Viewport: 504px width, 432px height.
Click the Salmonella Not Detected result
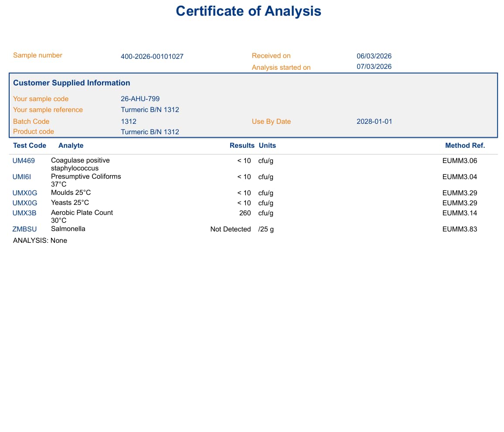click(230, 229)
